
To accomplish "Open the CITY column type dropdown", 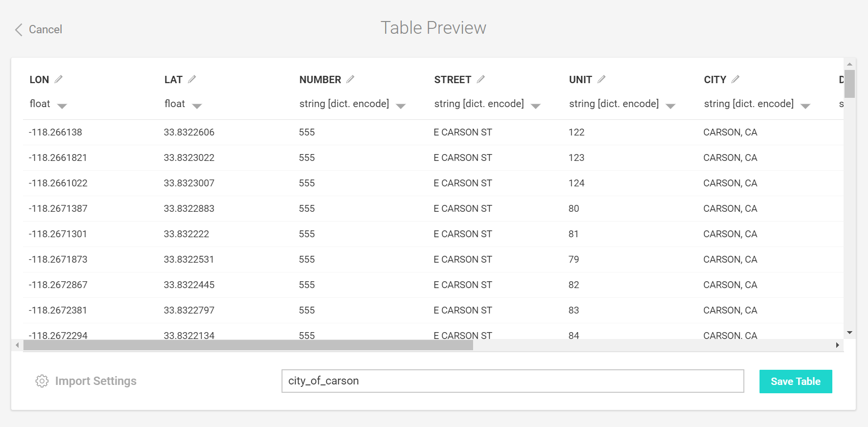I will [805, 106].
